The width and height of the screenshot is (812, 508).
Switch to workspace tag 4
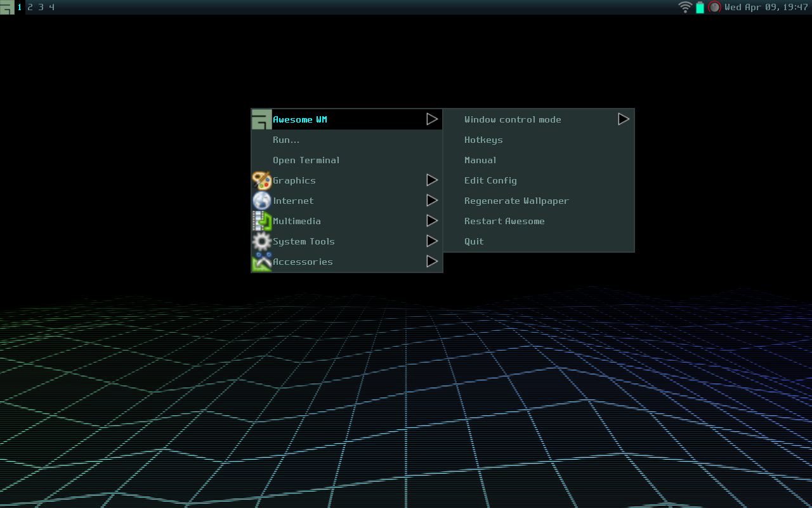tap(51, 8)
